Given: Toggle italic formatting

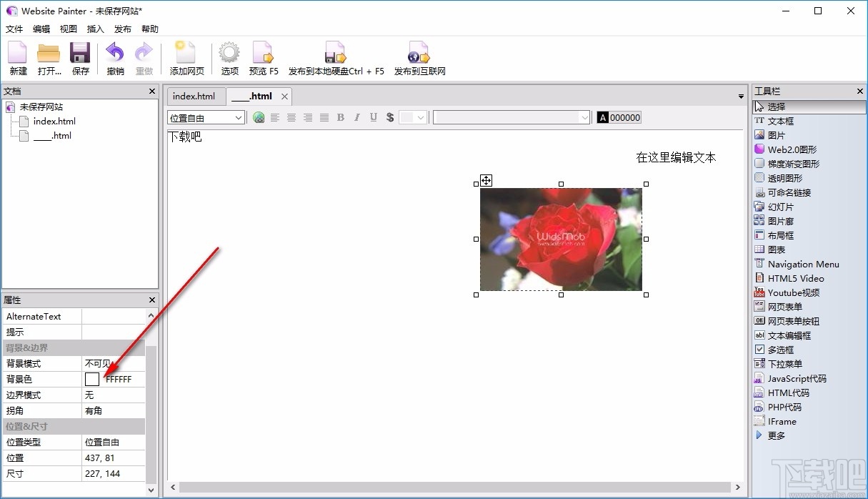Looking at the screenshot, I should pos(356,117).
